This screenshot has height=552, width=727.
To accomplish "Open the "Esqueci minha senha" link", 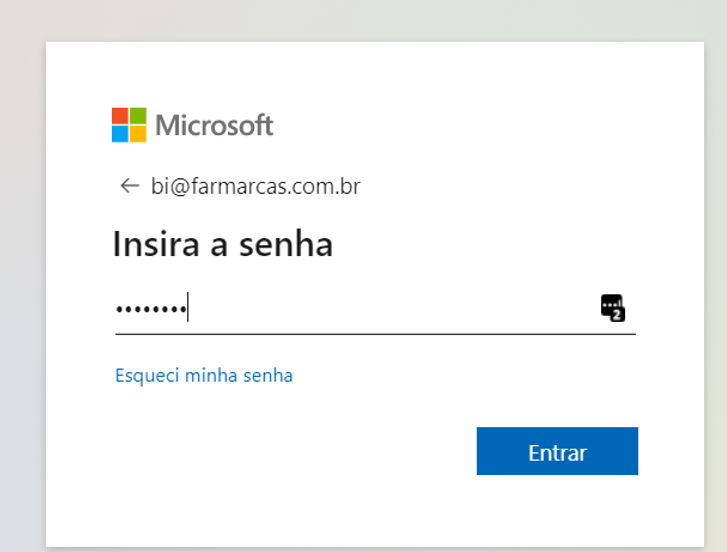I will (x=204, y=376).
